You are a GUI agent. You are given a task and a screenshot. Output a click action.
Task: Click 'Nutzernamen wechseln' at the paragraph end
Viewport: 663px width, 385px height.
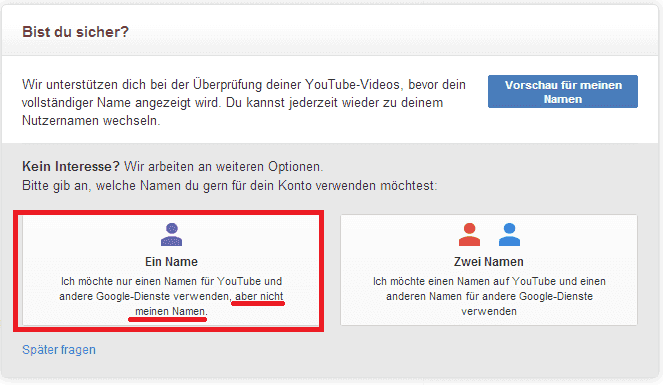[x=91, y=121]
